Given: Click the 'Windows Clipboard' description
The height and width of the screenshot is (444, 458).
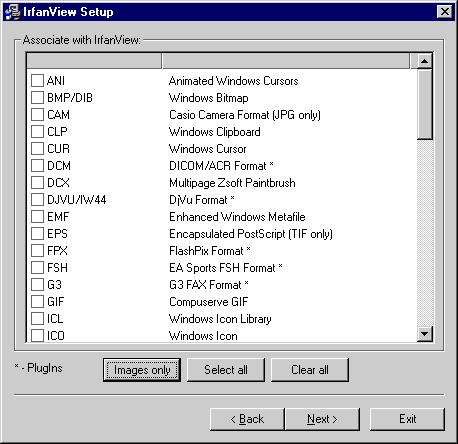Looking at the screenshot, I should tap(215, 132).
